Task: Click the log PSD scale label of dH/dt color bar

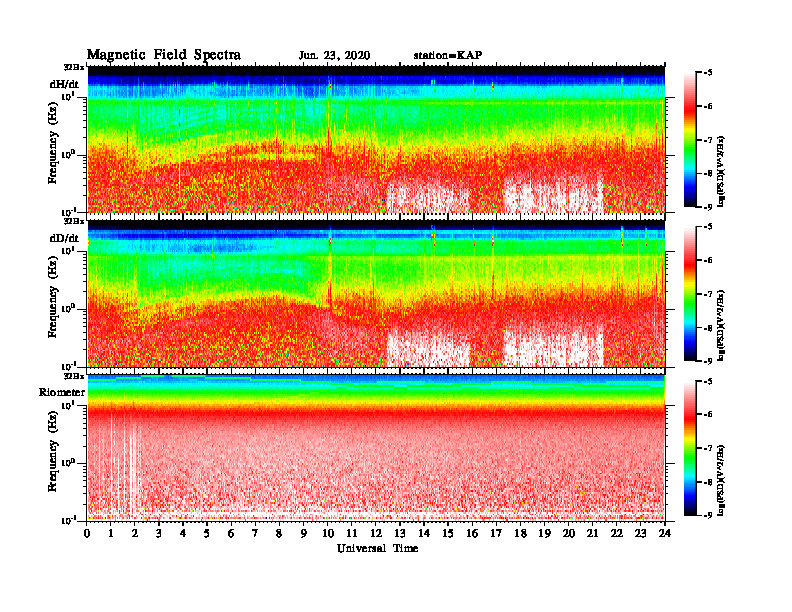Action: [722, 172]
